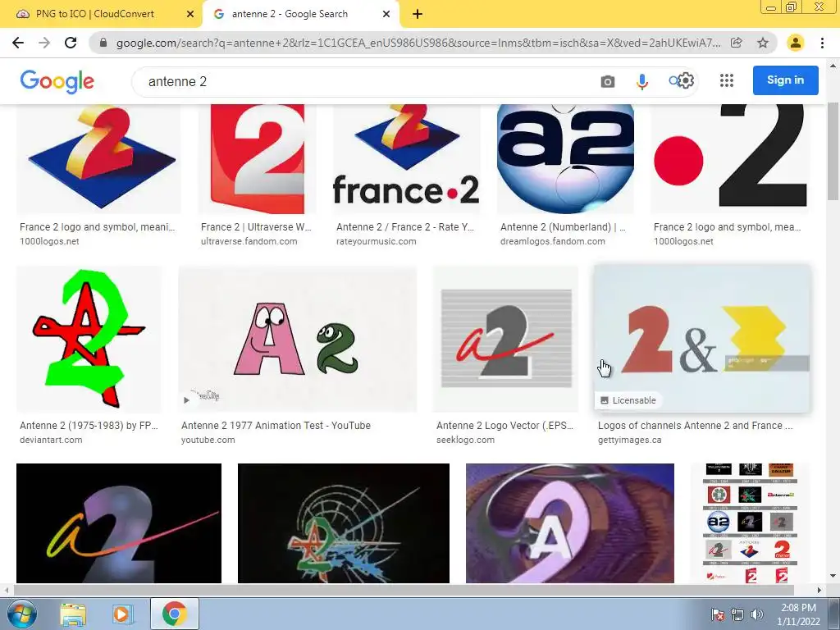Go back to previous page
The width and height of the screenshot is (840, 630).
18,43
